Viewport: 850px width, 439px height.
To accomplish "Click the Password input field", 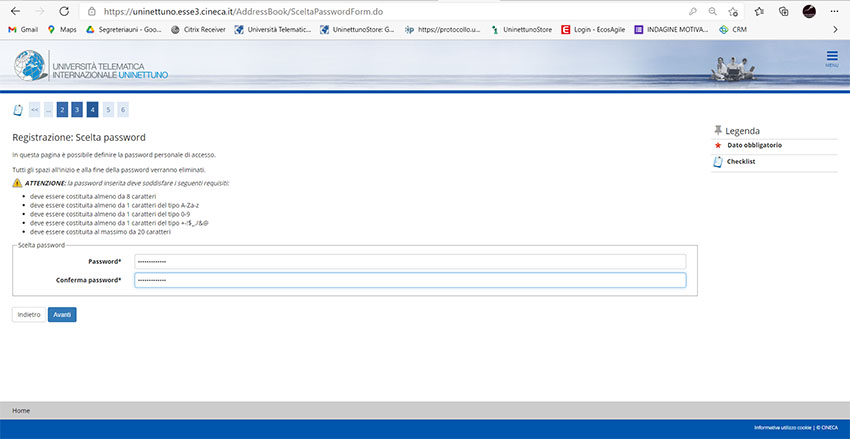I will [410, 262].
